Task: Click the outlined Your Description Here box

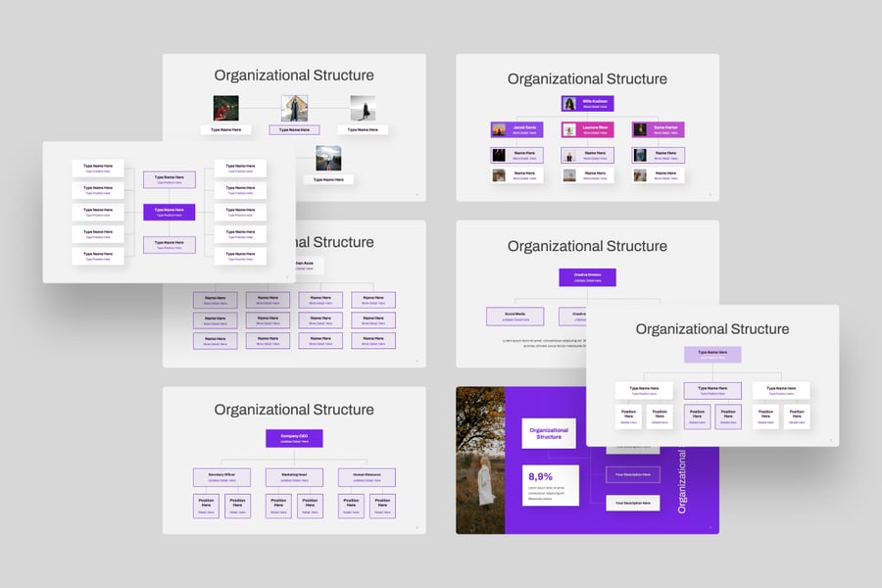Action: point(632,474)
